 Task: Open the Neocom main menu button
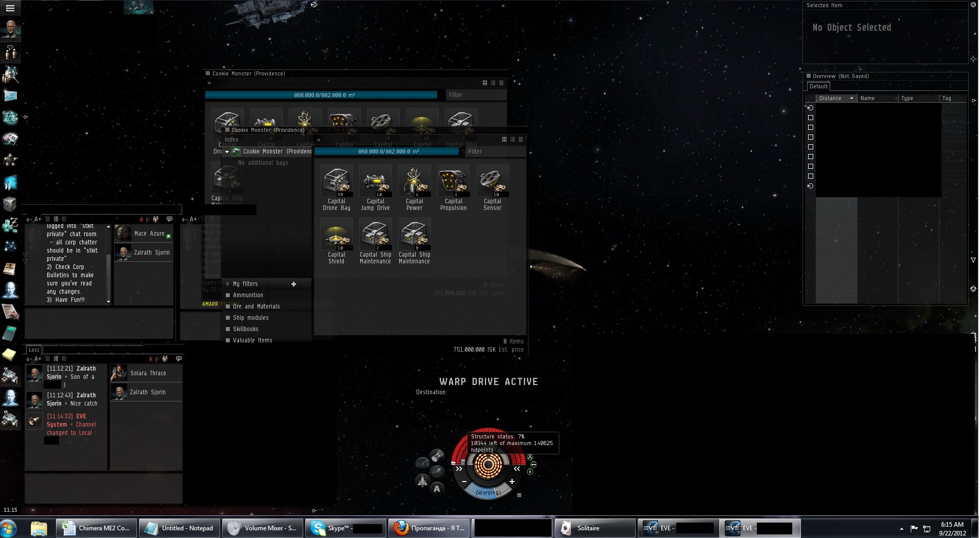(10, 8)
